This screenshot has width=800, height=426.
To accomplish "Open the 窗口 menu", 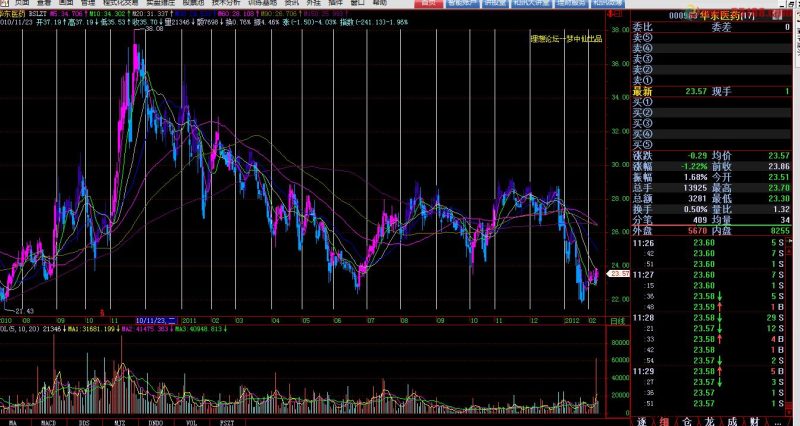I will 357,3.
